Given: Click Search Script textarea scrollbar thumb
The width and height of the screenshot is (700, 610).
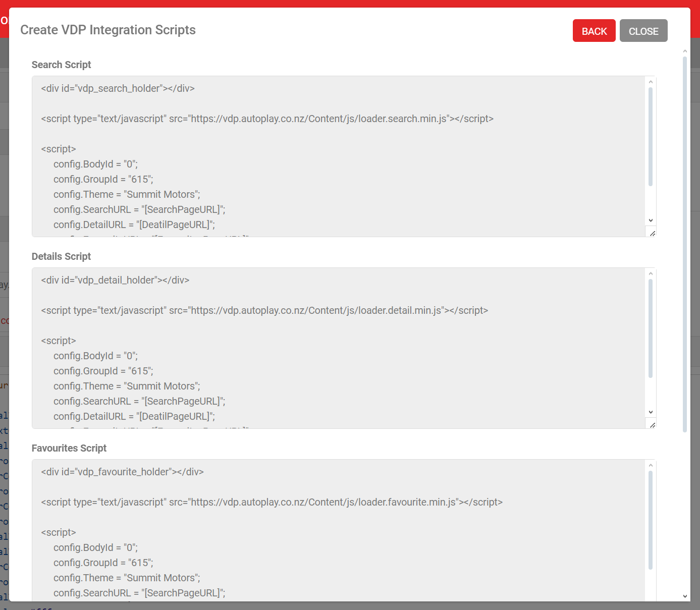Looking at the screenshot, I should [x=651, y=137].
